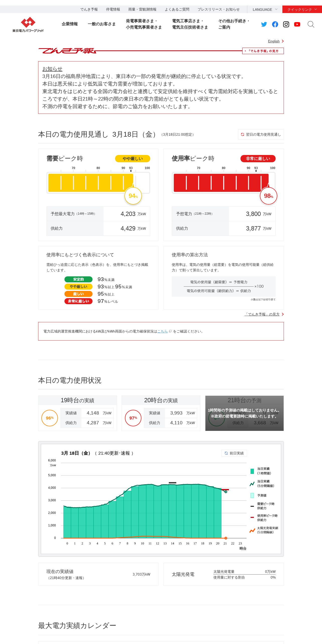Click the refresh icon beside 翌日の電力使用見通し
The width and height of the screenshot is (322, 644).
click(x=243, y=134)
